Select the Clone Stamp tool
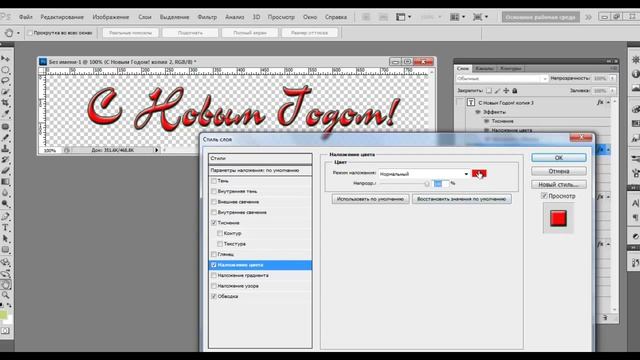 [x=5, y=149]
